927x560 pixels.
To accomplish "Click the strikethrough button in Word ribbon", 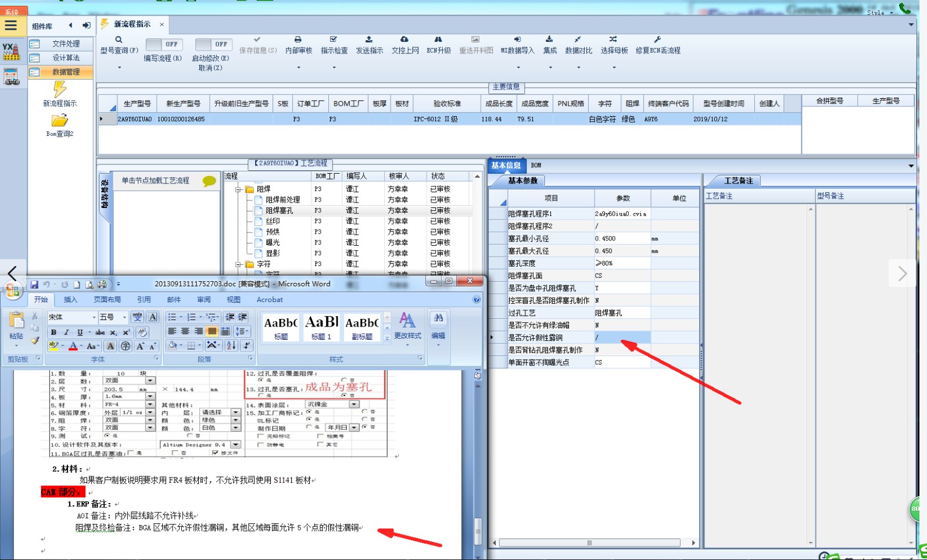I will 100,332.
